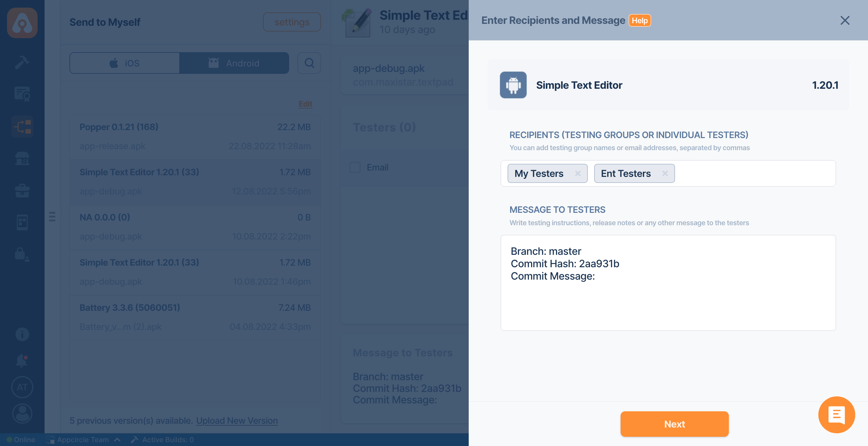Select the Popper 0.1.21 (168) version
The image size is (868, 446).
click(195, 137)
